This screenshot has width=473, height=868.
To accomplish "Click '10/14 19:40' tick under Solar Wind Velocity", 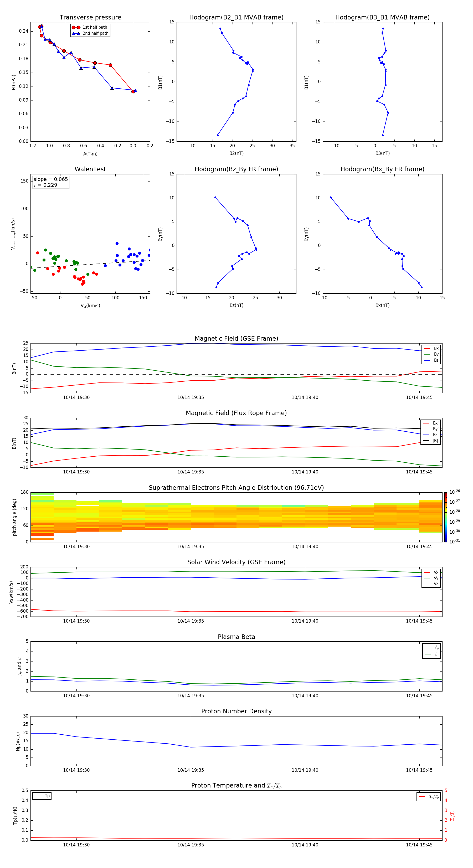I will click(305, 621).
